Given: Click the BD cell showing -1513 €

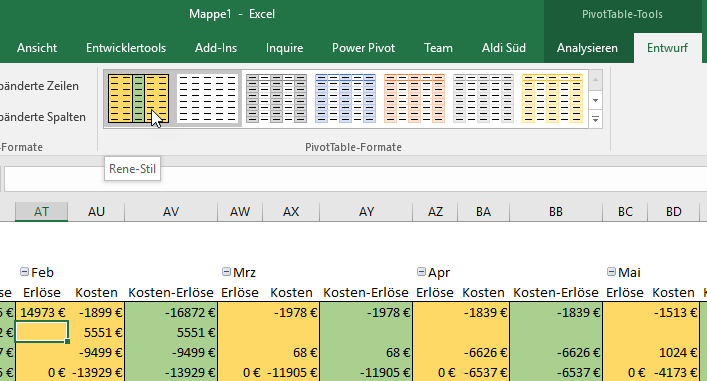Looking at the screenshot, I should coord(674,312).
